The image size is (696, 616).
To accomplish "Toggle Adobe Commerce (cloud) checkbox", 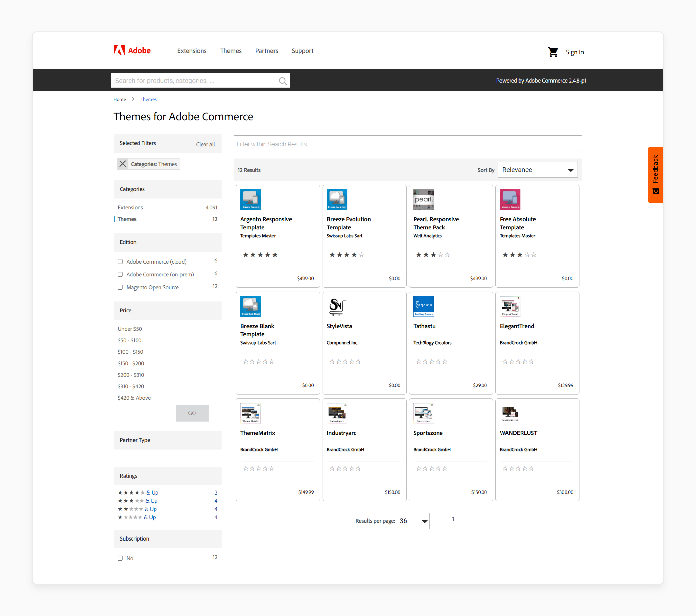I will (120, 262).
